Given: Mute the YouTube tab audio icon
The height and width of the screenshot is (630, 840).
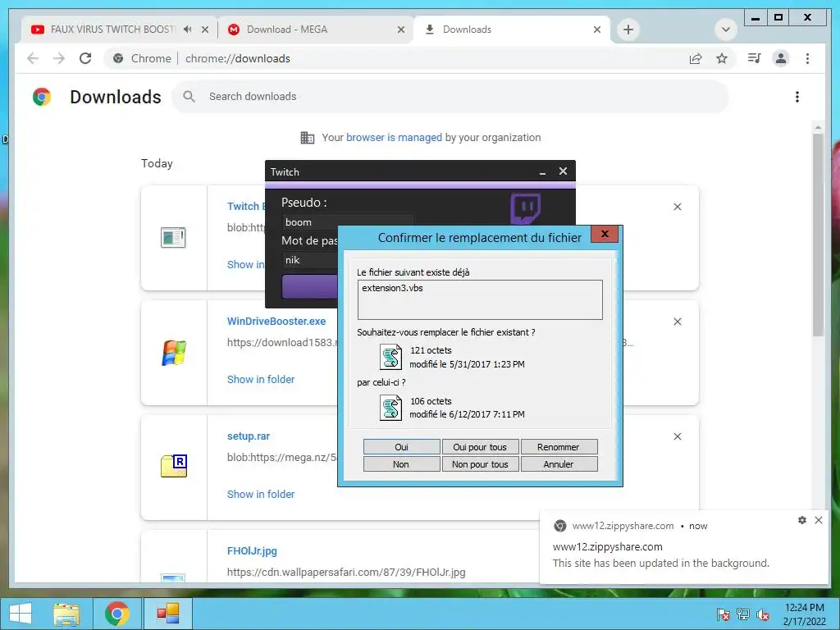Looking at the screenshot, I should [x=187, y=30].
